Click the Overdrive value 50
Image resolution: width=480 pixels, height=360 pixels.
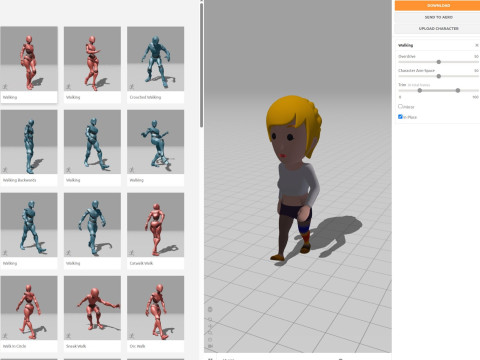point(476,56)
